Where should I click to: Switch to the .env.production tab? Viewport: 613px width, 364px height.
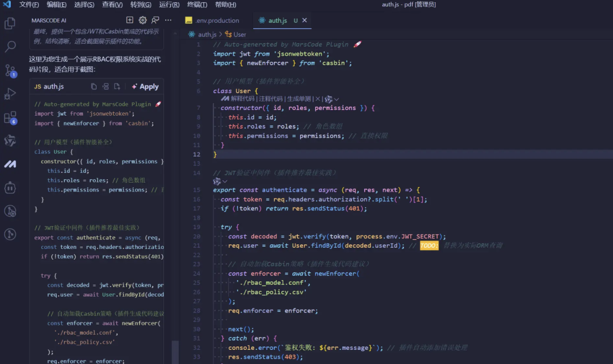click(x=217, y=20)
